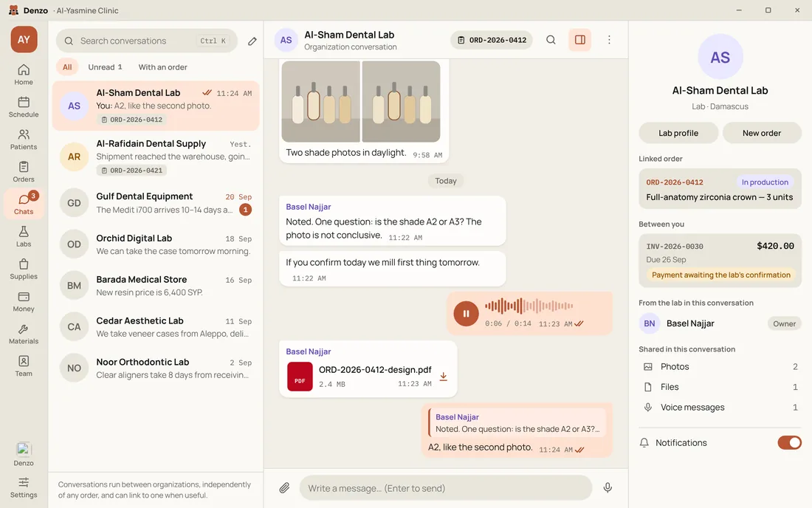
Task: Click the Owner role badge
Action: pos(784,323)
